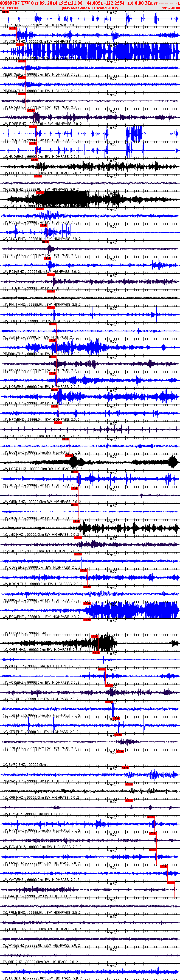The image size is (180, 980).
Task: Select the 'NC KTR EHZ' station label
Action: (13, 732)
